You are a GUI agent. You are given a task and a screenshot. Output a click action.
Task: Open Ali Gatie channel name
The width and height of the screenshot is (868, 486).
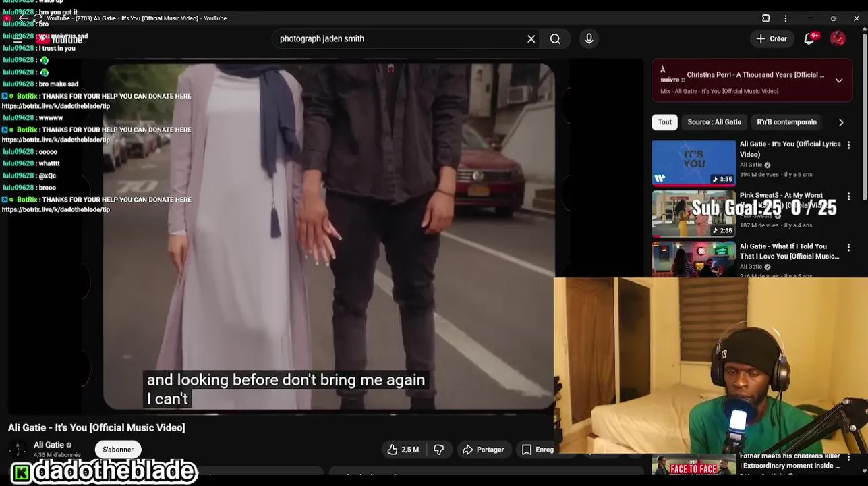coord(49,445)
